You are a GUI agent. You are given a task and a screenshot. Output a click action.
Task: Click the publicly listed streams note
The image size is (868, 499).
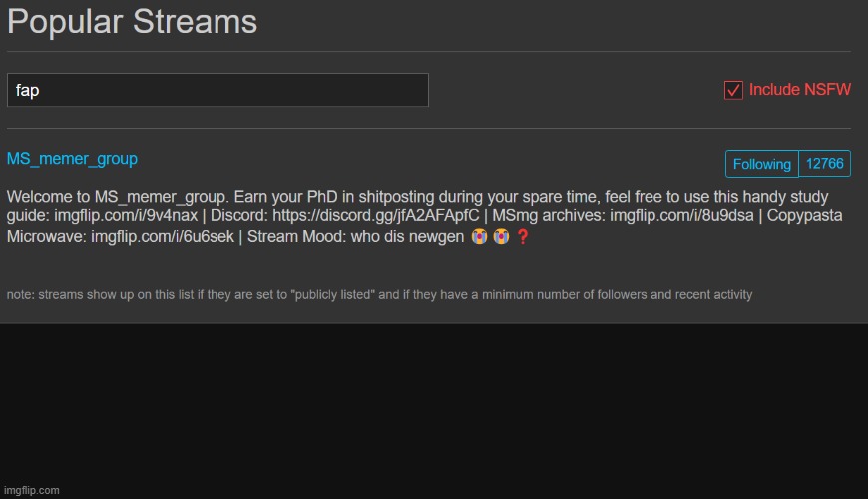379,294
